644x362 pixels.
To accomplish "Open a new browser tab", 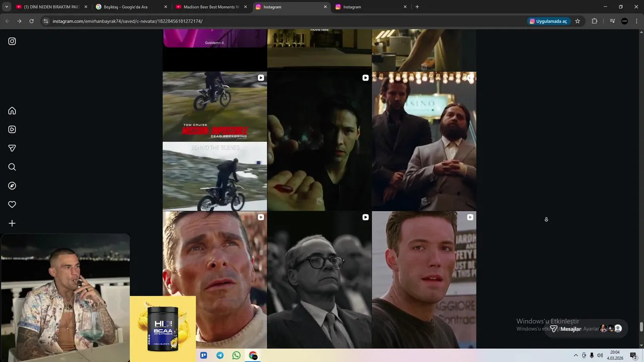I will tap(417, 7).
